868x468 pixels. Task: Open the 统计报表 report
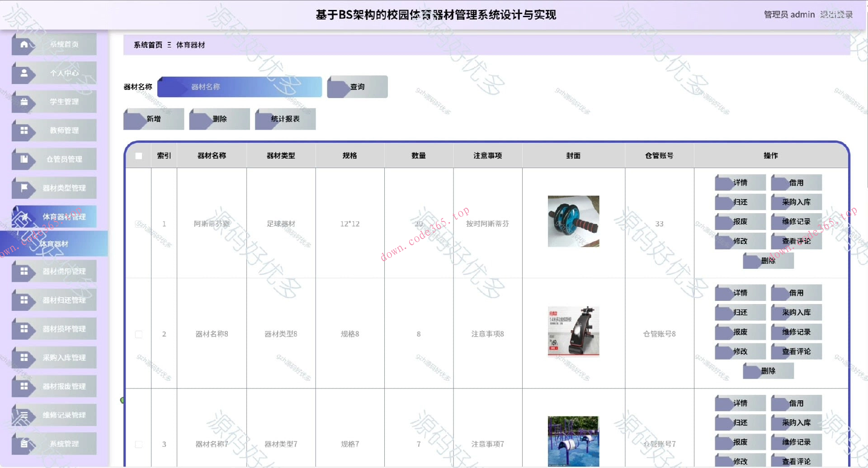(x=285, y=119)
